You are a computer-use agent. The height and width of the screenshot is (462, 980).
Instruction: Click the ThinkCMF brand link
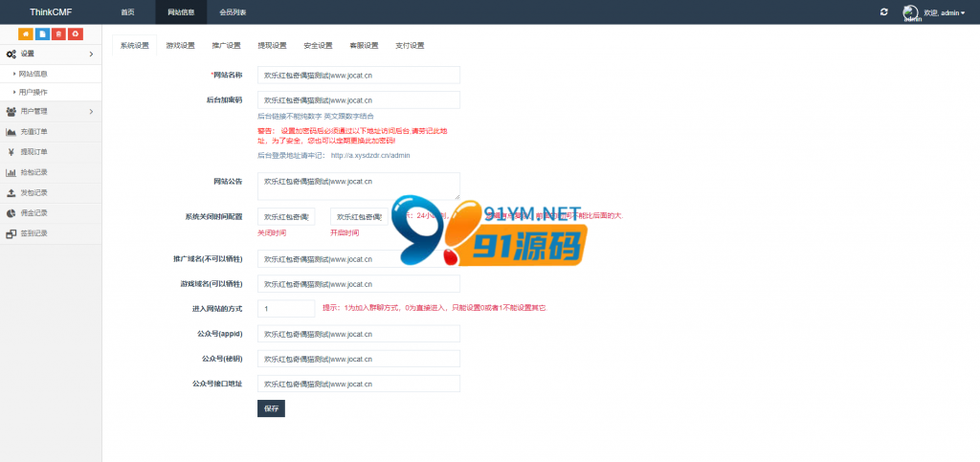pos(52,12)
